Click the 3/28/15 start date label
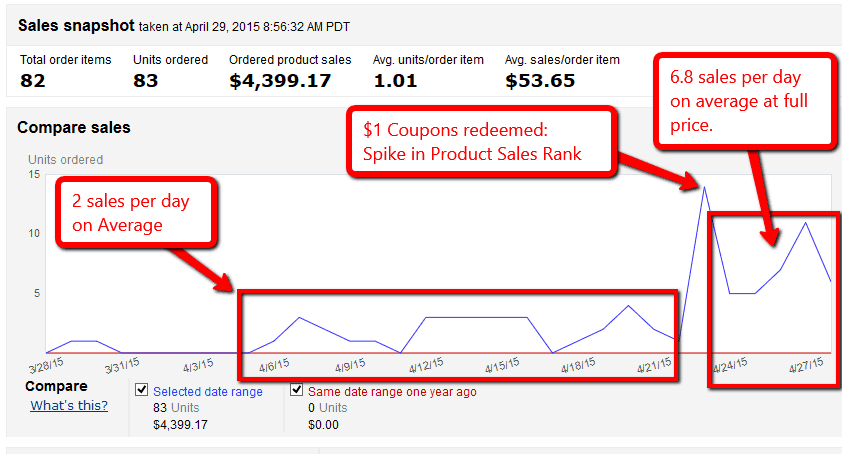 pyautogui.click(x=46, y=366)
